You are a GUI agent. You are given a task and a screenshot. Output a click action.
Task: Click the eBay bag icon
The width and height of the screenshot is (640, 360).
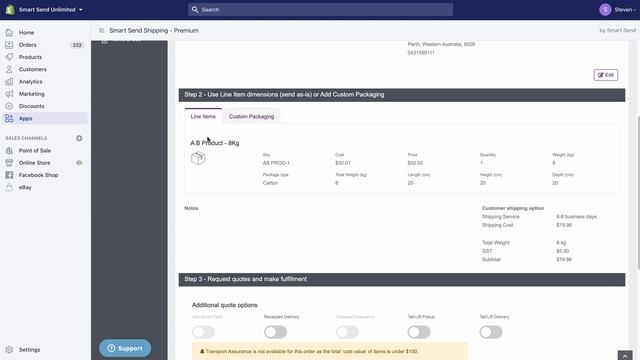(9, 187)
